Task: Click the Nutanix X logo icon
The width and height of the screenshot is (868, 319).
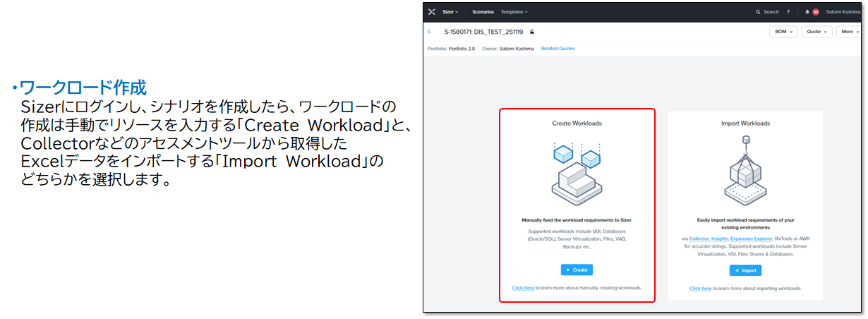Action: [x=432, y=12]
